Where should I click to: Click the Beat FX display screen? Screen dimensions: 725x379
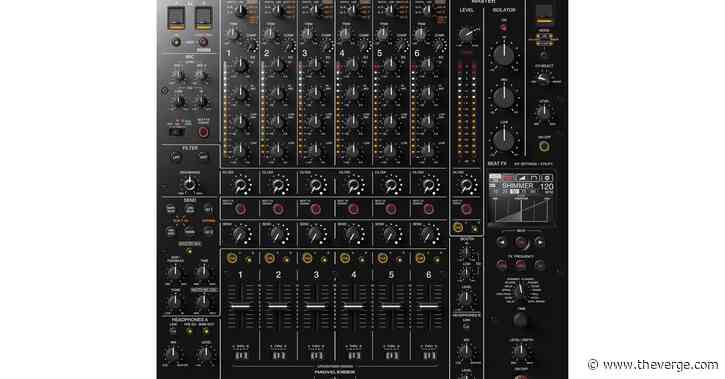521,199
